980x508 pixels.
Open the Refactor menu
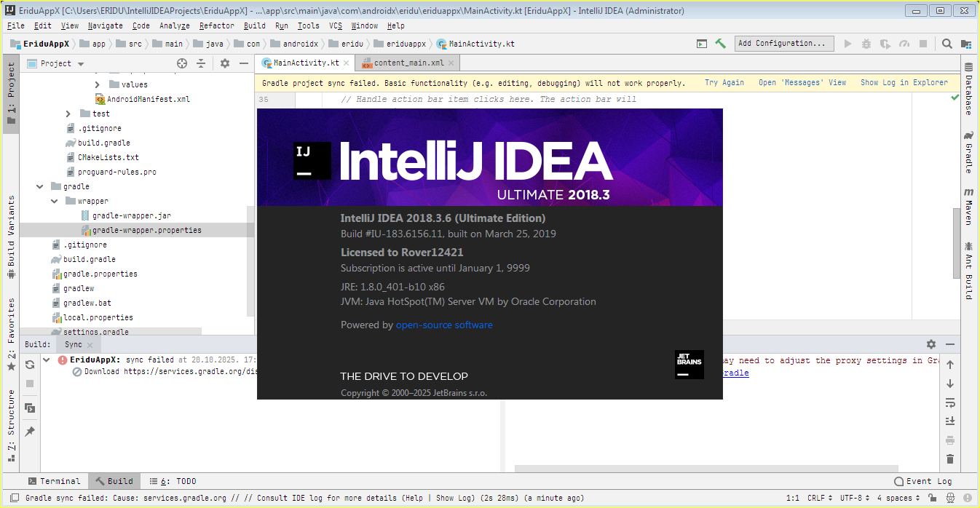coord(216,25)
